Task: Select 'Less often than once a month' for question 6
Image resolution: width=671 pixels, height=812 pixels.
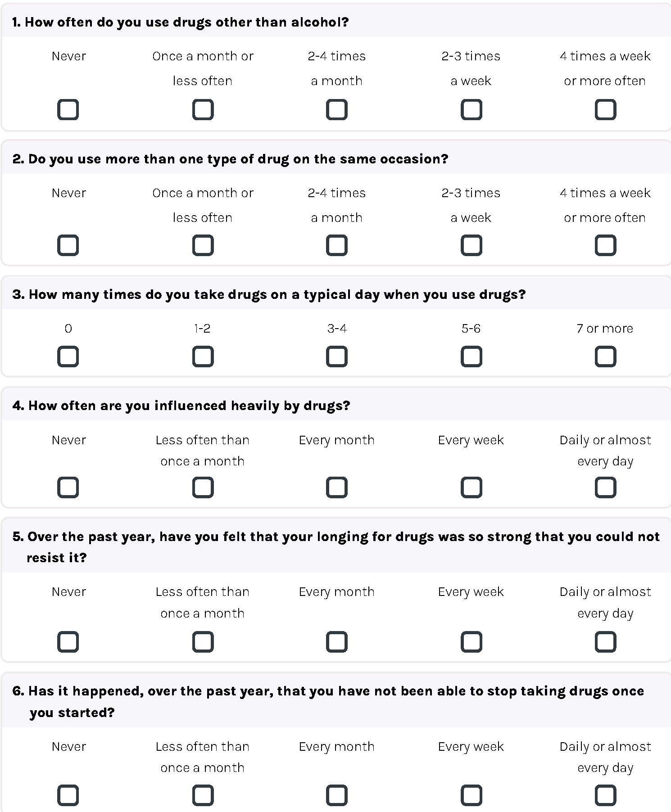Action: (x=203, y=796)
